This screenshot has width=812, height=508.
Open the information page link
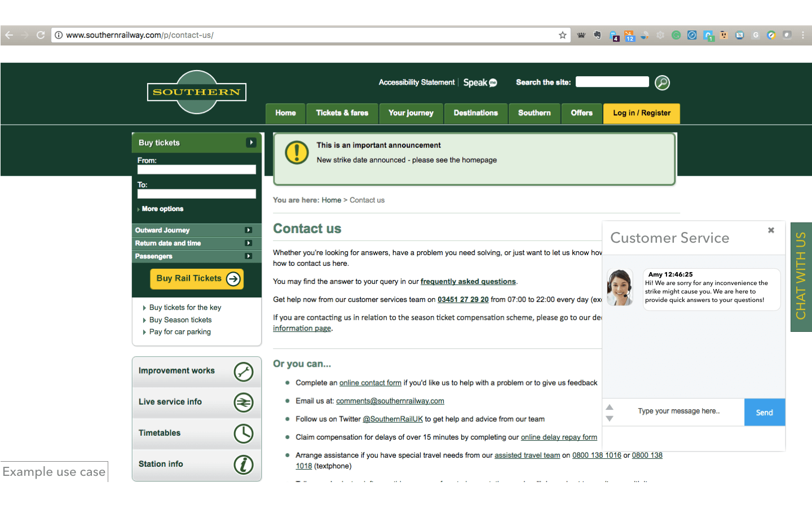pos(302,329)
